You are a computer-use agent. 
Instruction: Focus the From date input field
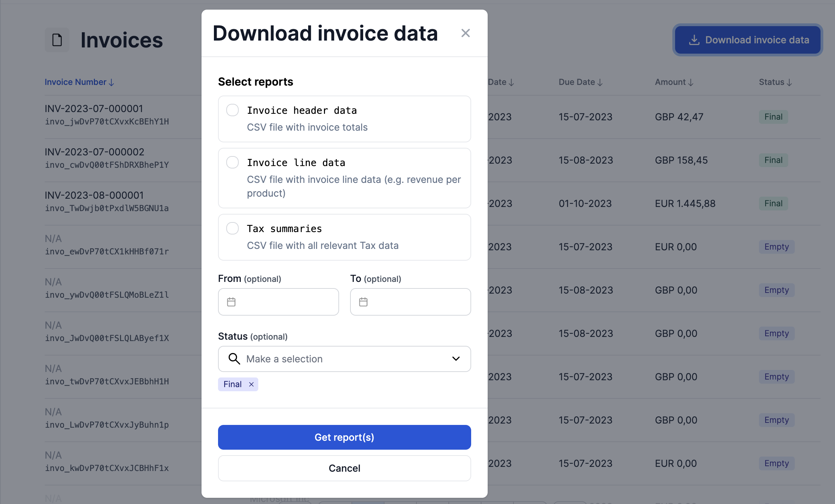[x=285, y=302]
